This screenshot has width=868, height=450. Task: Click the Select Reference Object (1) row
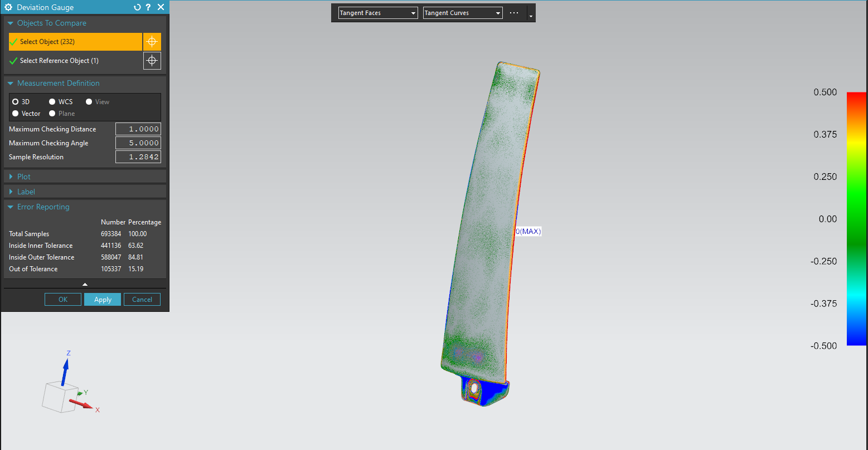[75, 61]
